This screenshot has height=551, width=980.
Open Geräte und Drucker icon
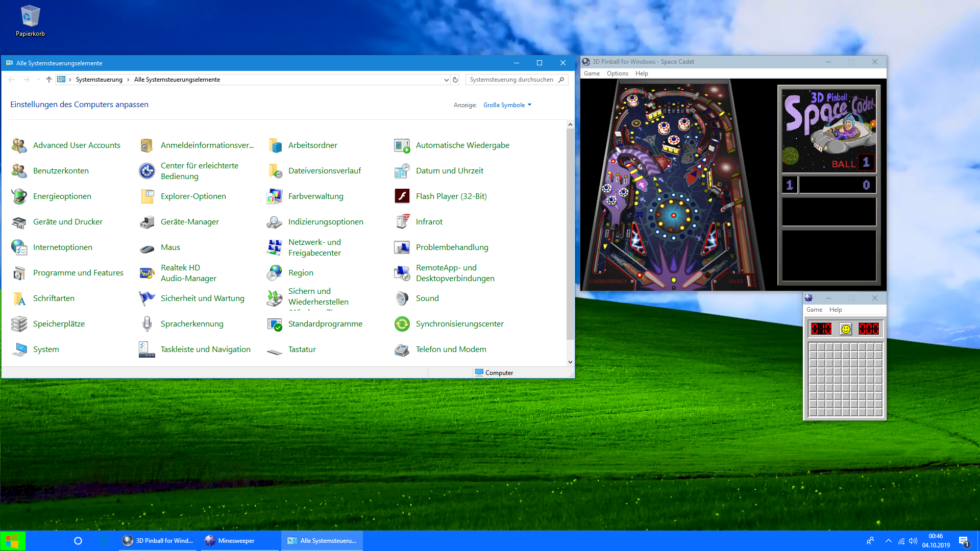(19, 222)
